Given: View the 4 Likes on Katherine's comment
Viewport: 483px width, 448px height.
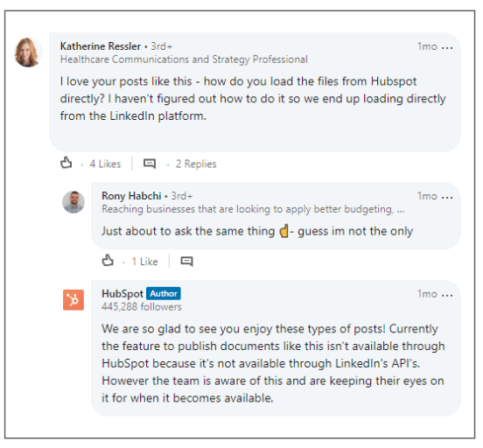Looking at the screenshot, I should coord(105,164).
